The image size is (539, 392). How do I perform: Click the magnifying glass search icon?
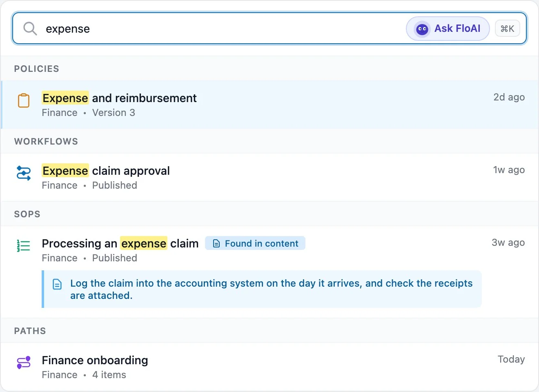(x=30, y=29)
